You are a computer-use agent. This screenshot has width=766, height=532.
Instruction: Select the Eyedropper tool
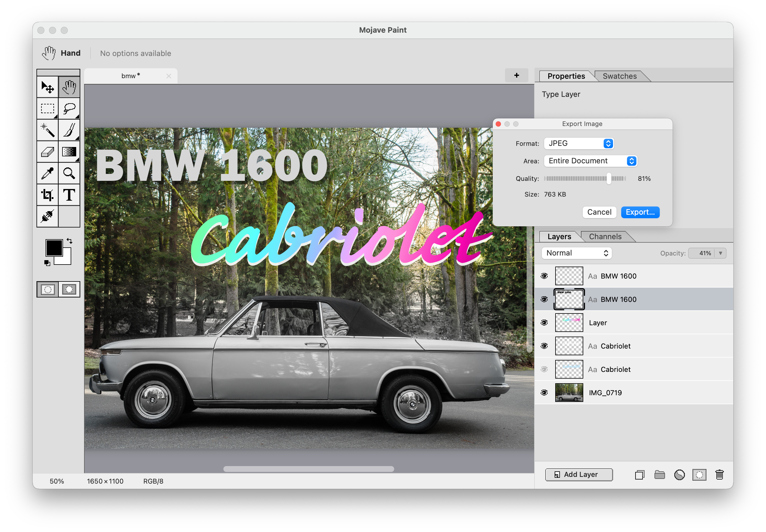47,173
